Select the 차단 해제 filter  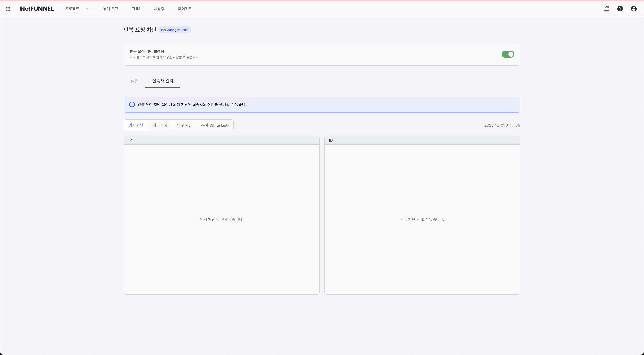(160, 125)
